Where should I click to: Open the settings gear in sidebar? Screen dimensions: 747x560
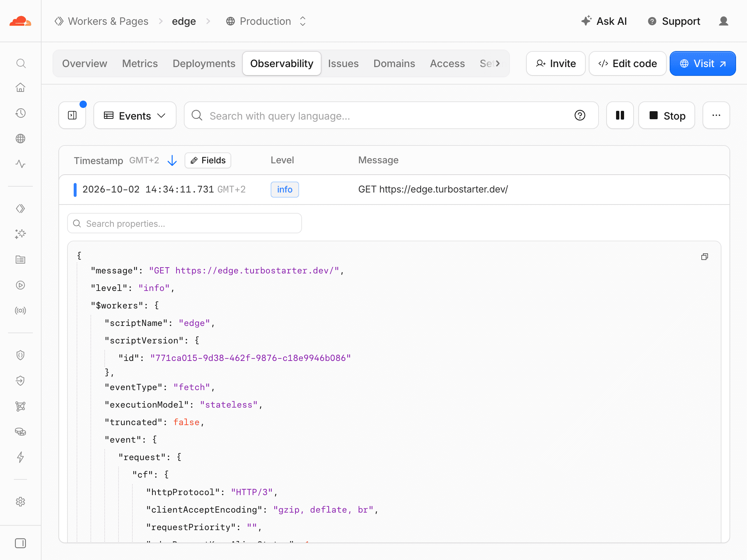point(20,502)
